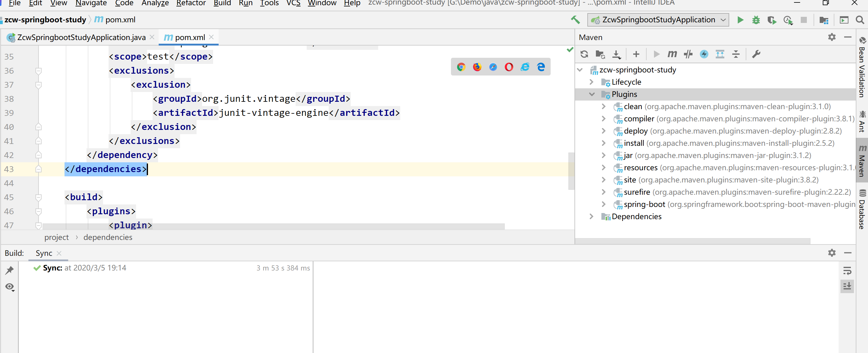Image resolution: width=868 pixels, height=353 pixels.
Task: Open run configuration dropdown
Action: (723, 20)
